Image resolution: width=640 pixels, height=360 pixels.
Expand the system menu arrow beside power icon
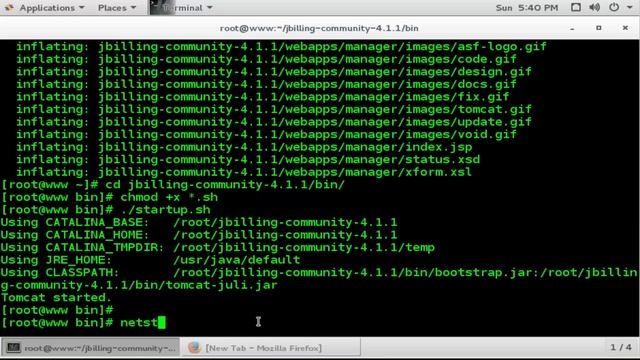(629, 8)
